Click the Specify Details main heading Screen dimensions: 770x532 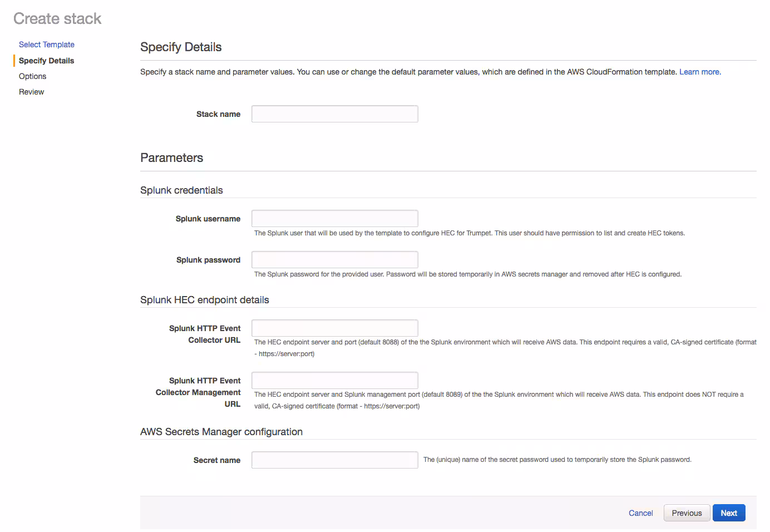(x=181, y=47)
